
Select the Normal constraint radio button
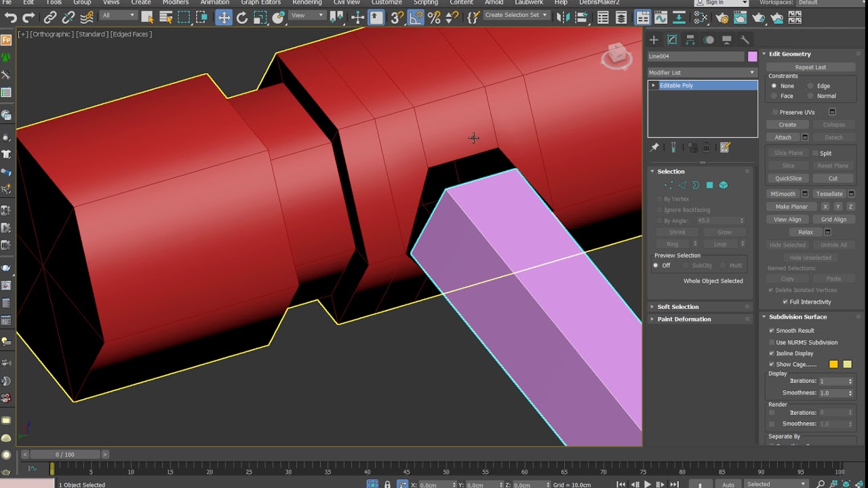(810, 96)
